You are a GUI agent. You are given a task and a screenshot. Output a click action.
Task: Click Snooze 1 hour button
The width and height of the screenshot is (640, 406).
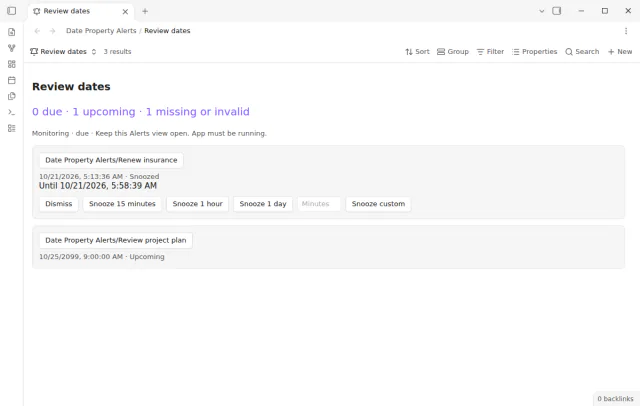pos(198,204)
